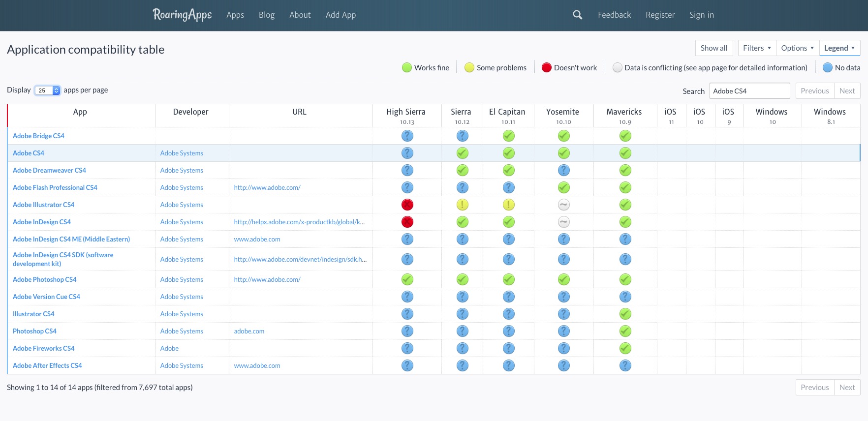Viewport: 868px width, 421px height.
Task: Click yellow Sierra status for Adobe Illustrator CS4
Action: 462,205
